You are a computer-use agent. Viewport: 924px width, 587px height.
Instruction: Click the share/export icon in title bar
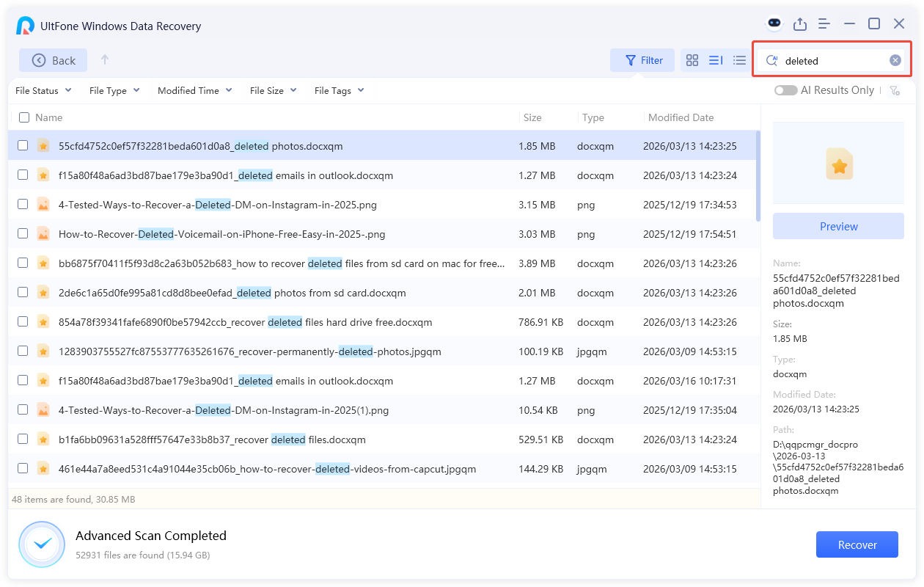tap(800, 23)
